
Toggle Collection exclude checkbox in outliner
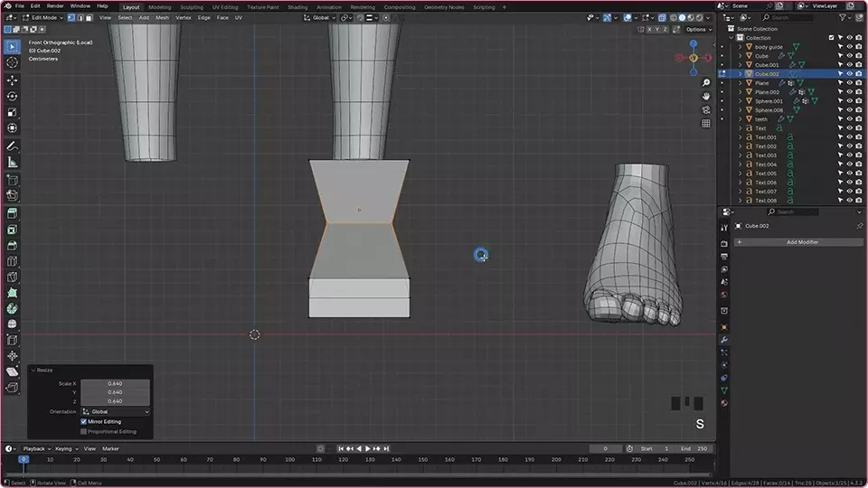click(832, 38)
